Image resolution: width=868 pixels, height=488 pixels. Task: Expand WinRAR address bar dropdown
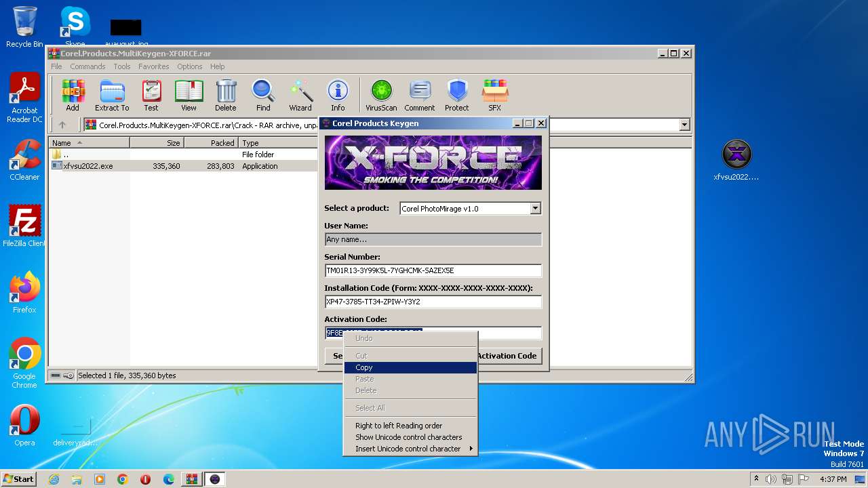pyautogui.click(x=684, y=125)
